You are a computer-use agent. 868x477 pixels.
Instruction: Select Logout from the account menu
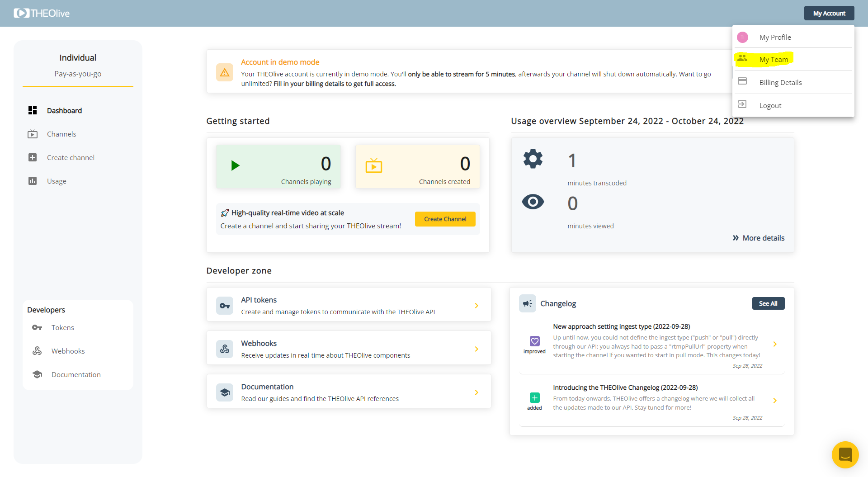point(770,105)
